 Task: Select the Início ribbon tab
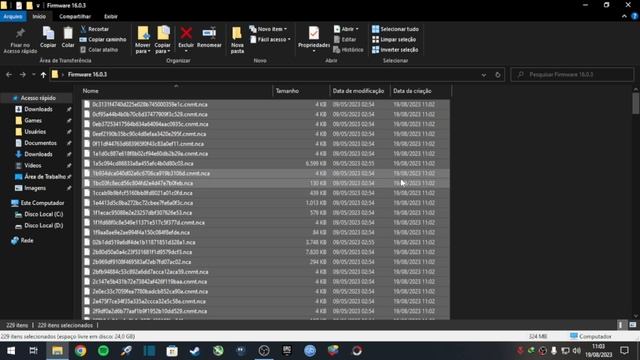(39, 16)
